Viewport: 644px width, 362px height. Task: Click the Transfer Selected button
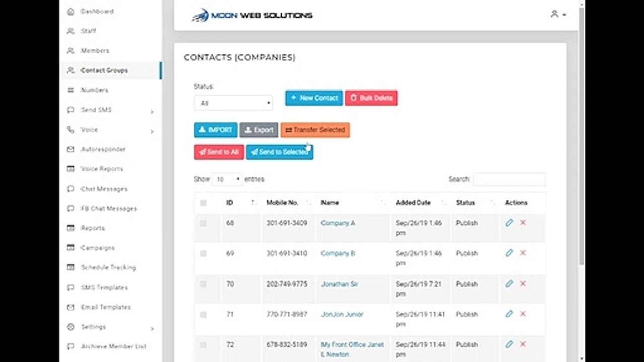pyautogui.click(x=315, y=130)
